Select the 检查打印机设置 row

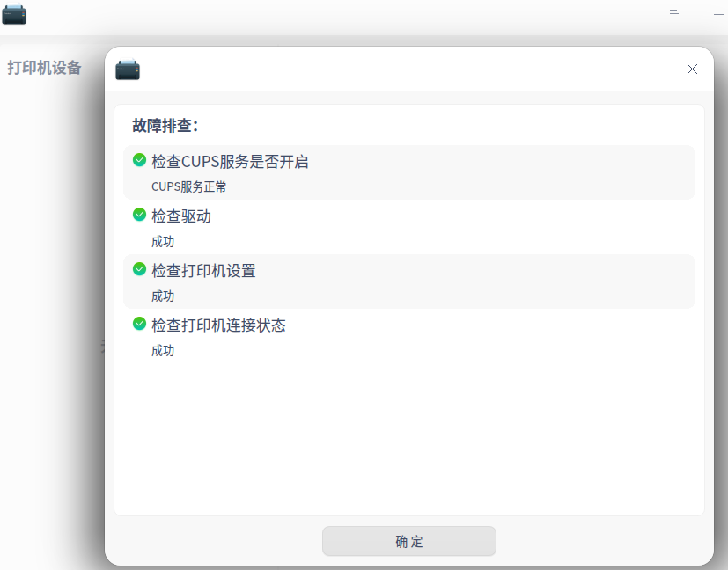(x=408, y=281)
